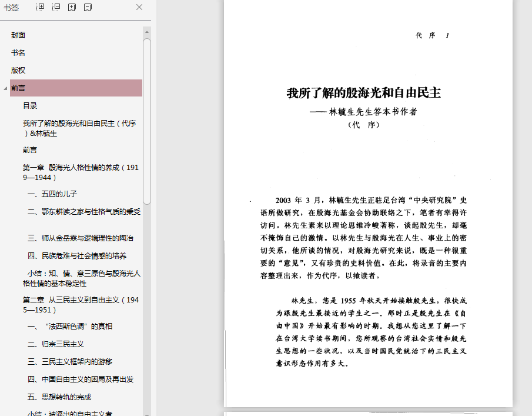The height and width of the screenshot is (416, 532).
Task: Click the bookmark panel scrollbar thumb
Action: point(147,122)
